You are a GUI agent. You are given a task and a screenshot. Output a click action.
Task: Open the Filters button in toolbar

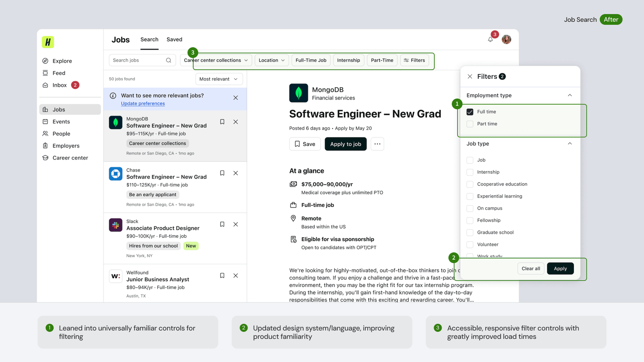click(414, 60)
